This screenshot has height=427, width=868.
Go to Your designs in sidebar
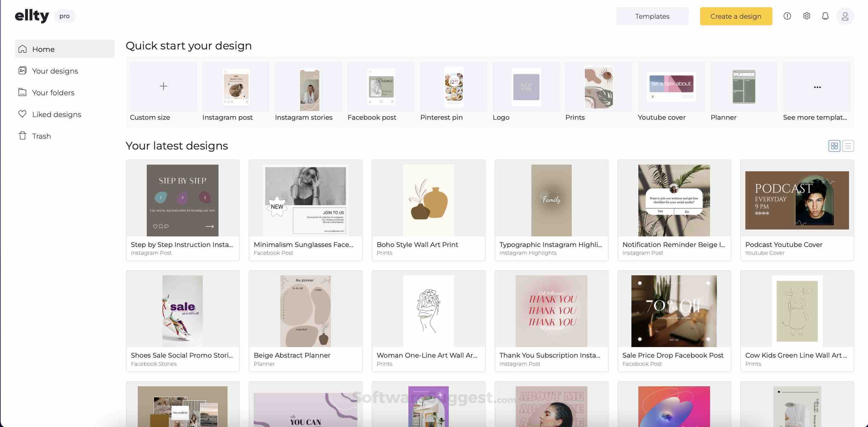pyautogui.click(x=55, y=71)
